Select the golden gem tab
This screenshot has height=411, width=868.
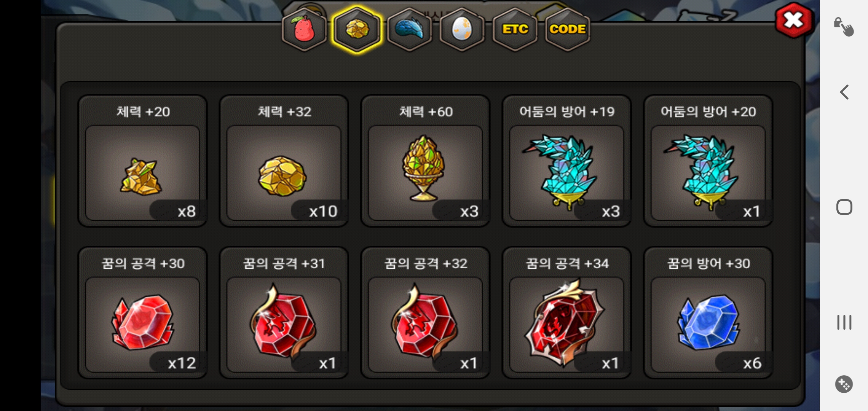tap(357, 29)
